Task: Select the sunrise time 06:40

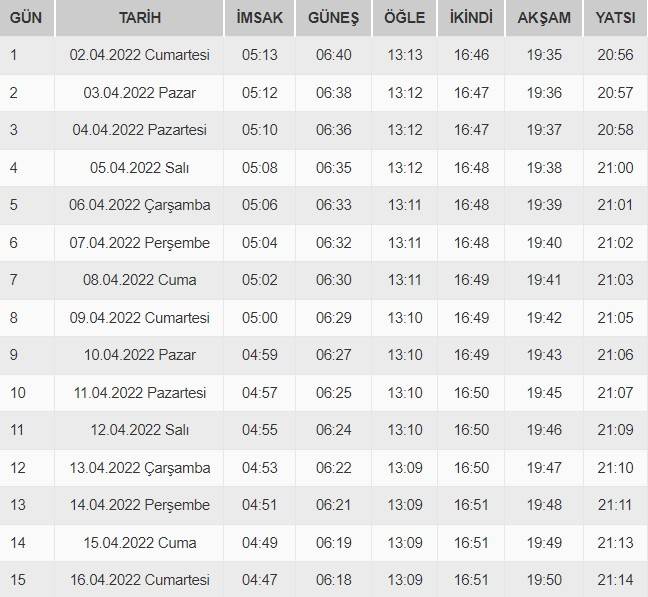Action: (x=333, y=55)
